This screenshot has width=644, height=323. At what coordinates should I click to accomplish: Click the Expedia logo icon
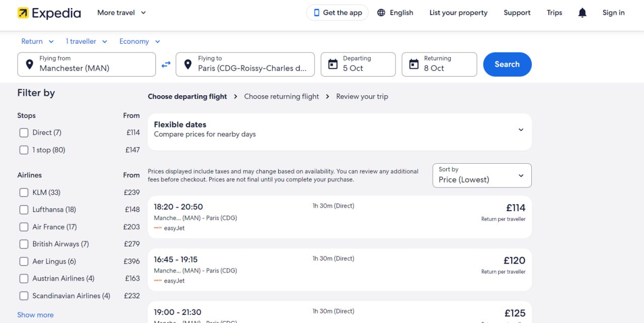point(23,13)
